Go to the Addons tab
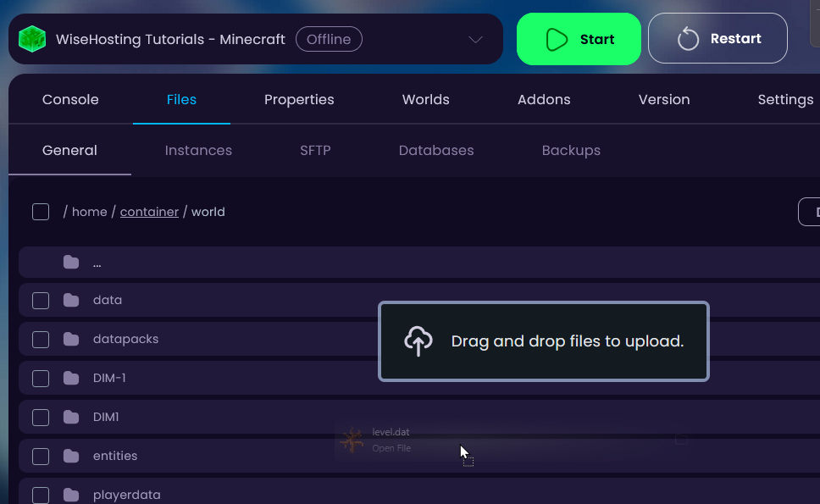 point(544,99)
